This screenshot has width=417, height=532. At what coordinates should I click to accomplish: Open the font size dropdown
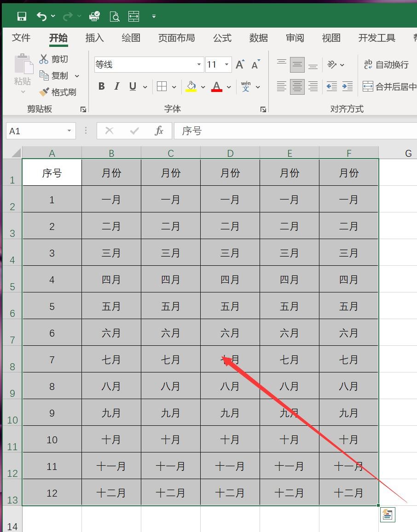(226, 64)
